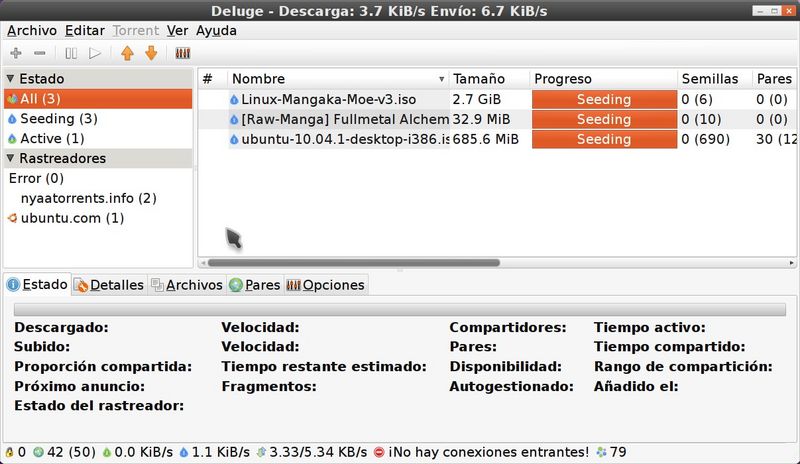This screenshot has width=800, height=464.
Task: Click the no incoming connections warning icon
Action: 379,452
